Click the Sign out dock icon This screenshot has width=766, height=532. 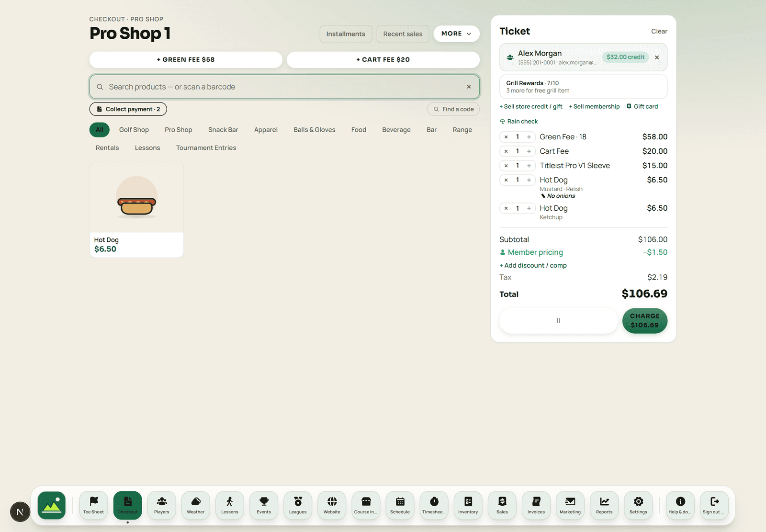coord(714,505)
